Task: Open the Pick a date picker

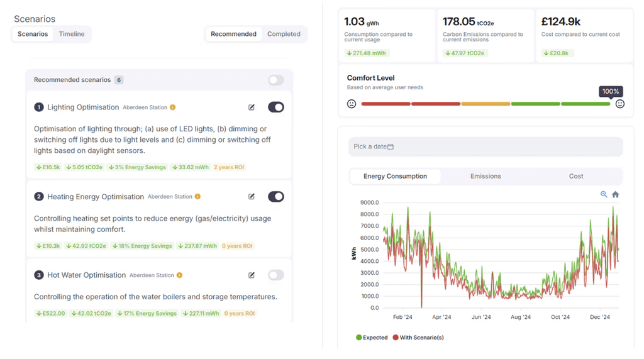Action: [486, 146]
